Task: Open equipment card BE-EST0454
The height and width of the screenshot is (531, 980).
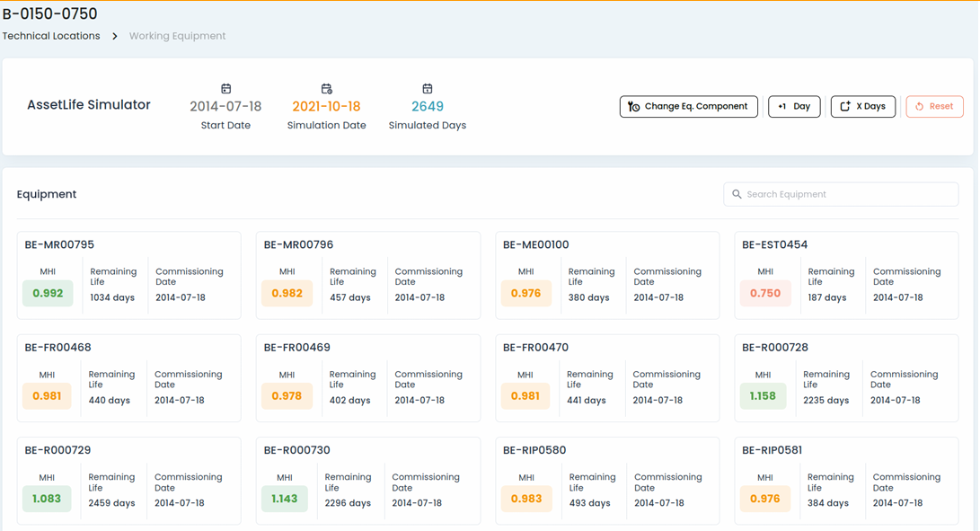Action: [x=846, y=275]
